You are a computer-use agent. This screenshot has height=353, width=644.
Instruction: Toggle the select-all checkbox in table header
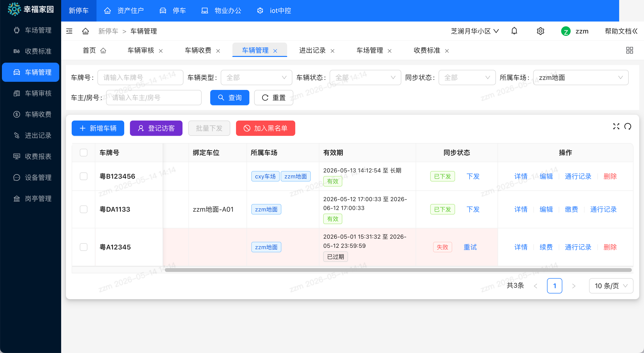click(84, 153)
